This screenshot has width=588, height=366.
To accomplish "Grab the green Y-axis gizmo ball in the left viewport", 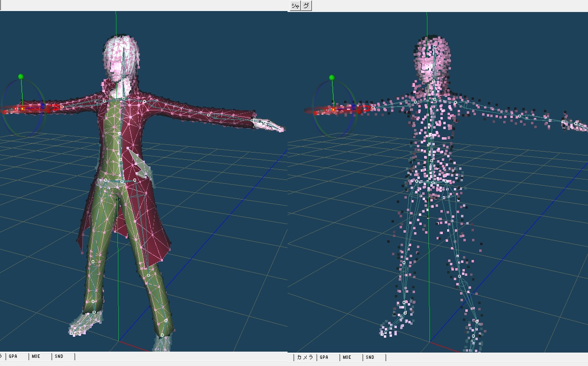I will 21,77.
